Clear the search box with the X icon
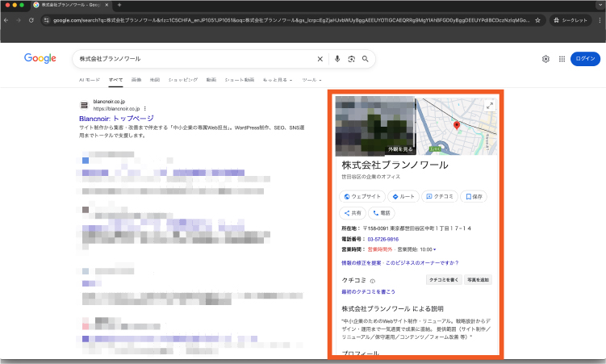The width and height of the screenshot is (606, 364). pyautogui.click(x=320, y=59)
